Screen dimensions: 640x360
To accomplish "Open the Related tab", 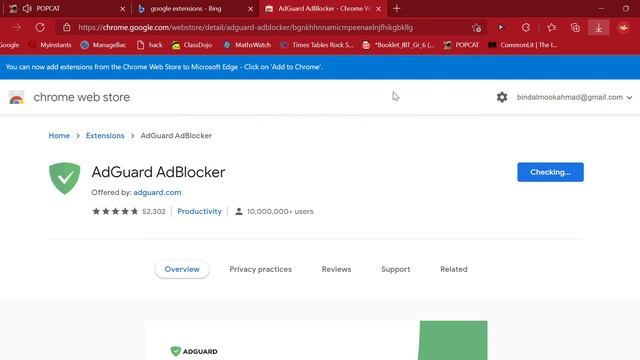I will coord(453,269).
